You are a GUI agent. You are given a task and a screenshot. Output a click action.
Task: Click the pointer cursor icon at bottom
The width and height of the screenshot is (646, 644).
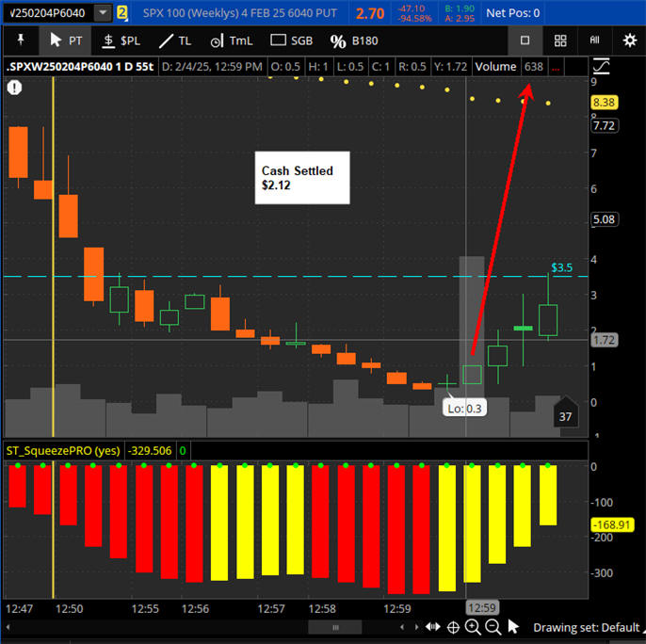click(513, 627)
